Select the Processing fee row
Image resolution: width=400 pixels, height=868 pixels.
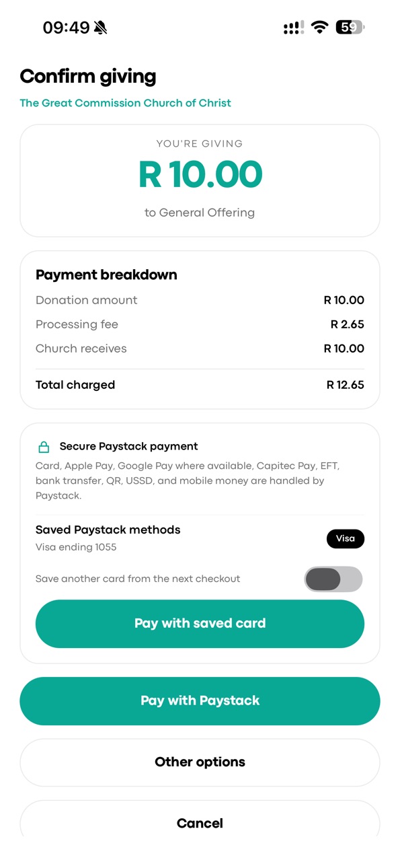(x=200, y=324)
